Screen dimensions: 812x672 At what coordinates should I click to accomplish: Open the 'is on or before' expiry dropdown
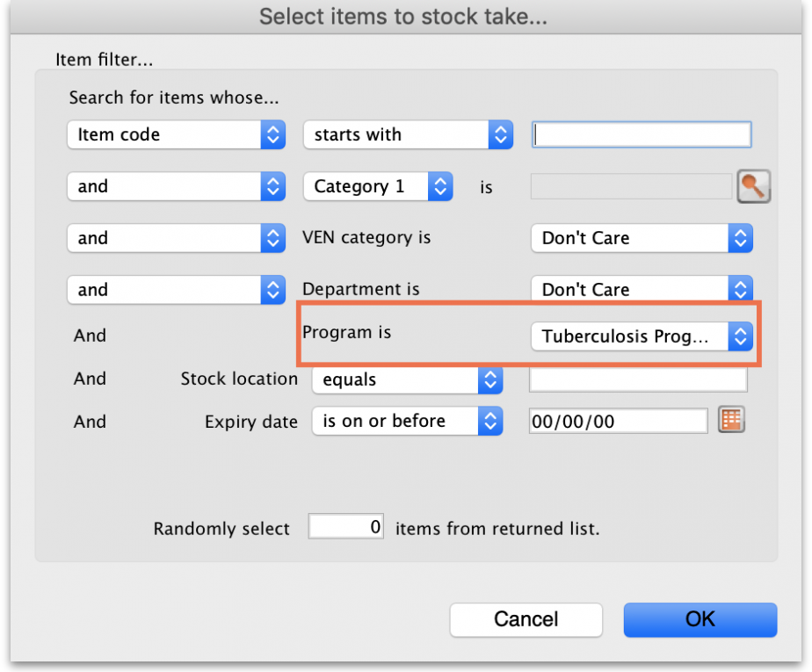tap(407, 421)
